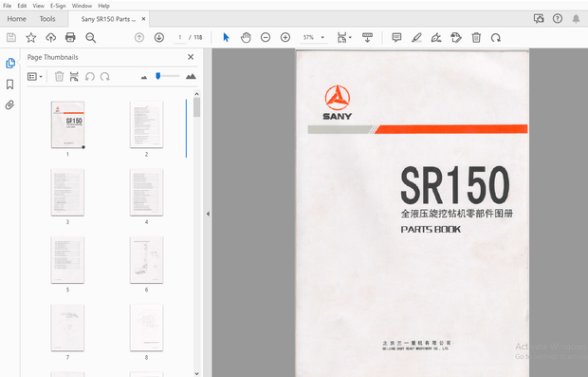The width and height of the screenshot is (588, 377).
Task: Reduce thumbnail size with small mountain icon
Action: tap(144, 77)
